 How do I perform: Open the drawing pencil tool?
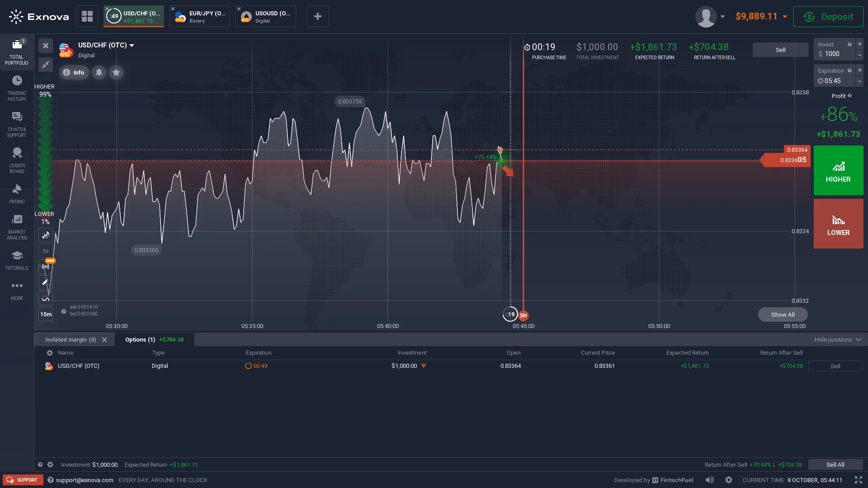[46, 282]
